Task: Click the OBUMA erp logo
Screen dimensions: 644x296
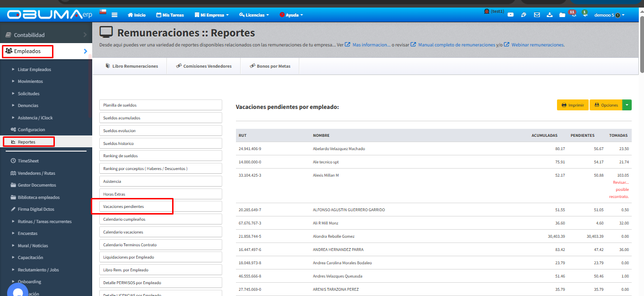Action: pyautogui.click(x=49, y=15)
